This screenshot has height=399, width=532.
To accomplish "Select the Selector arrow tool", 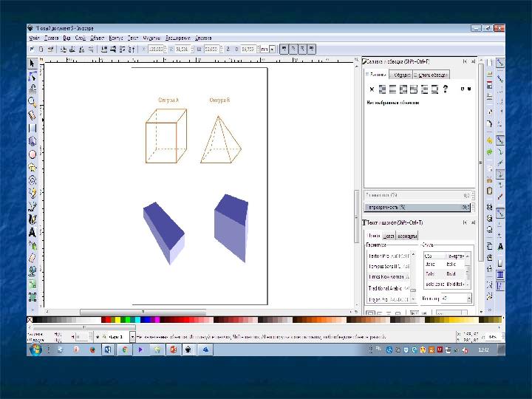I will pos(33,64).
